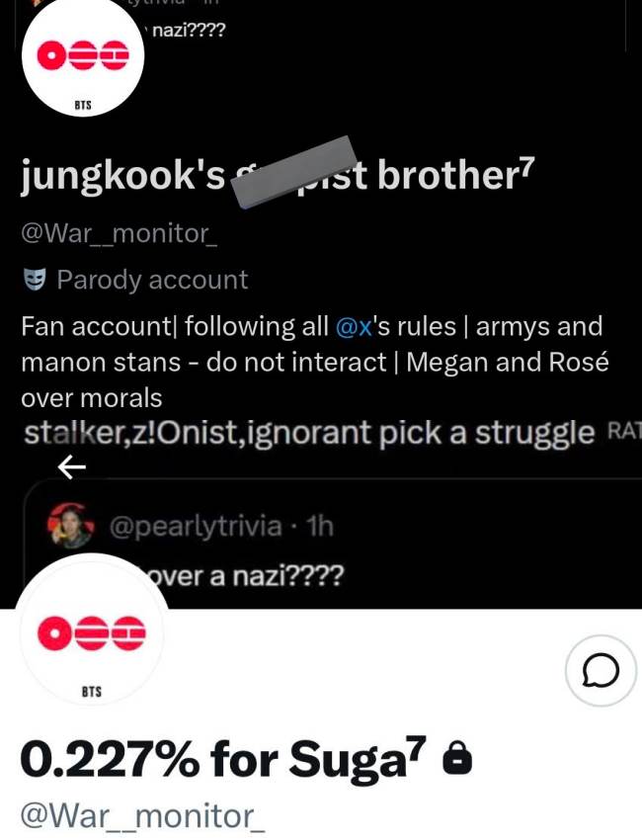Image resolution: width=642 pixels, height=840 pixels.
Task: Click the @pearlytrivia user avatar
Action: click(x=68, y=526)
